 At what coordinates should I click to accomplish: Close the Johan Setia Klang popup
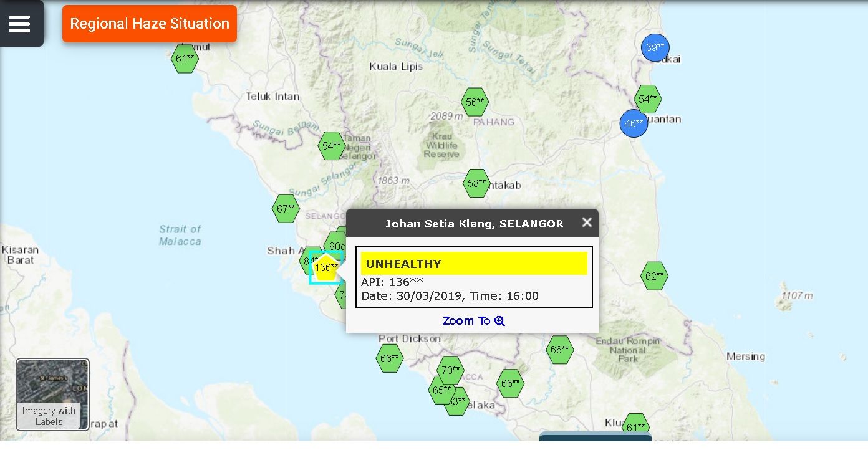click(586, 223)
